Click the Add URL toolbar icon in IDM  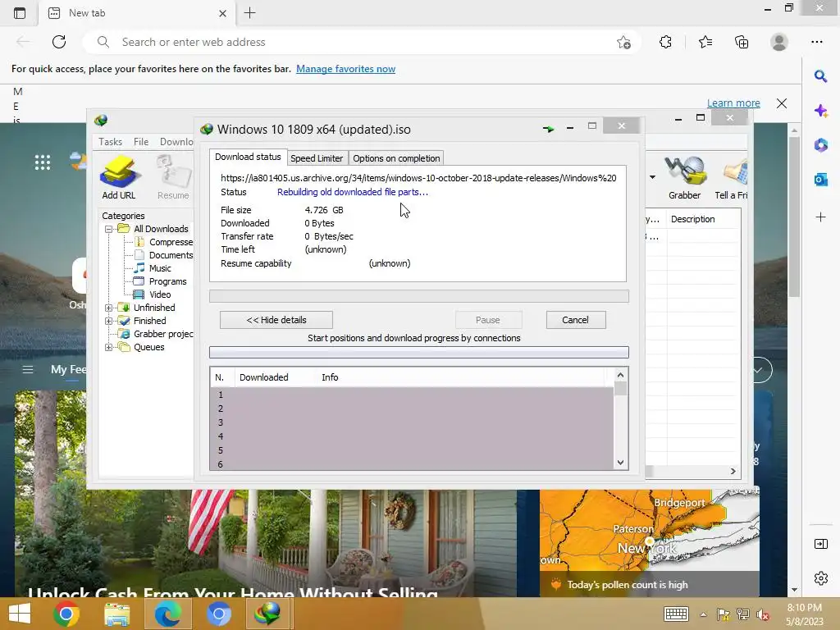[x=119, y=177]
